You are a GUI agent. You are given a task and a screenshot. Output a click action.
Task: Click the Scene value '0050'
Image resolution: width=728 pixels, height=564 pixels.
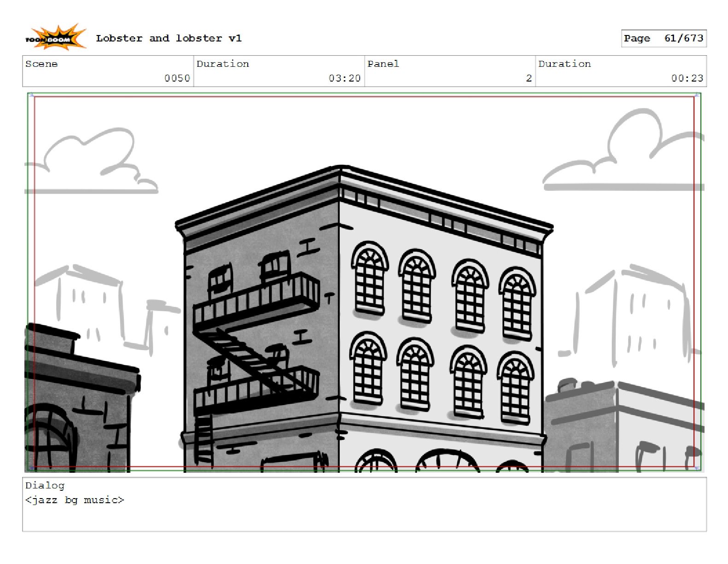pyautogui.click(x=177, y=78)
